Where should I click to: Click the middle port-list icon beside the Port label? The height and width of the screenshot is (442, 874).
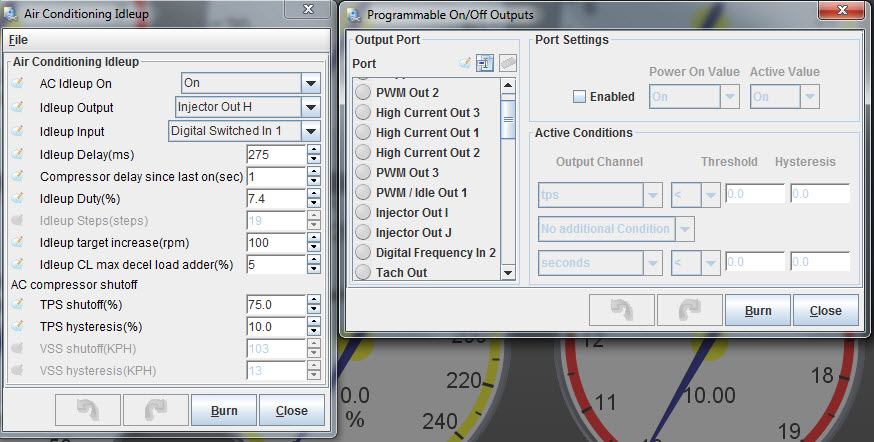click(x=486, y=63)
